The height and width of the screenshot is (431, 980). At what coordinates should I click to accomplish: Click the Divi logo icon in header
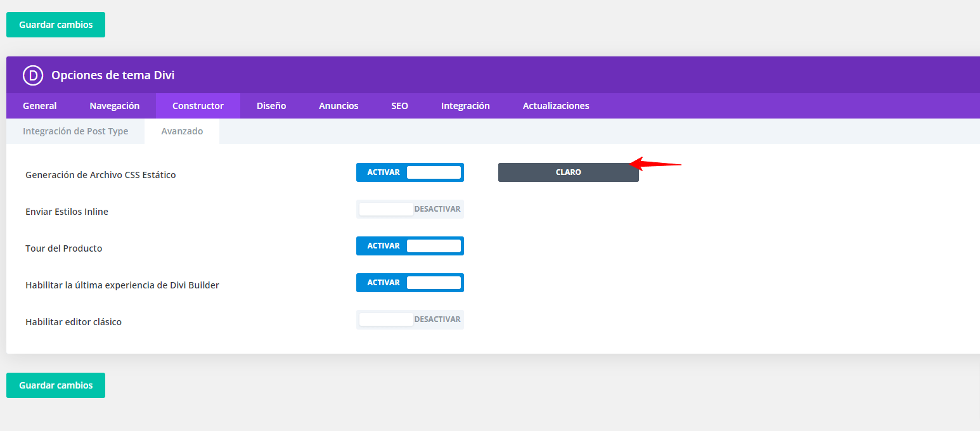[33, 75]
